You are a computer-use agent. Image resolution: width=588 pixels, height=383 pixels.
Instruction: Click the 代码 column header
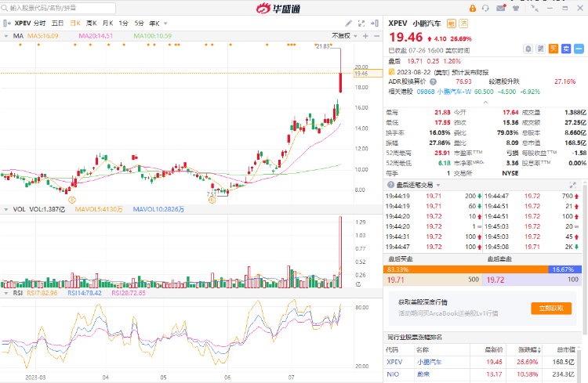coord(392,350)
